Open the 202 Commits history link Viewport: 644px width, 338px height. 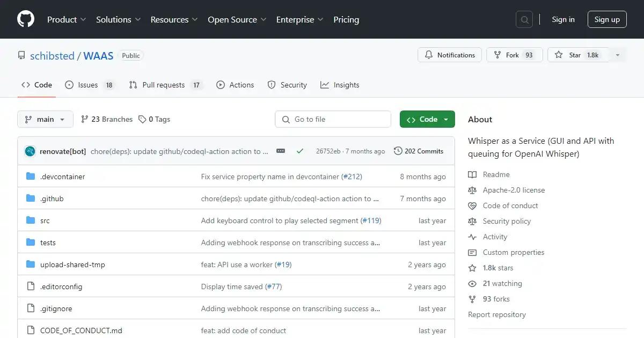pos(419,151)
